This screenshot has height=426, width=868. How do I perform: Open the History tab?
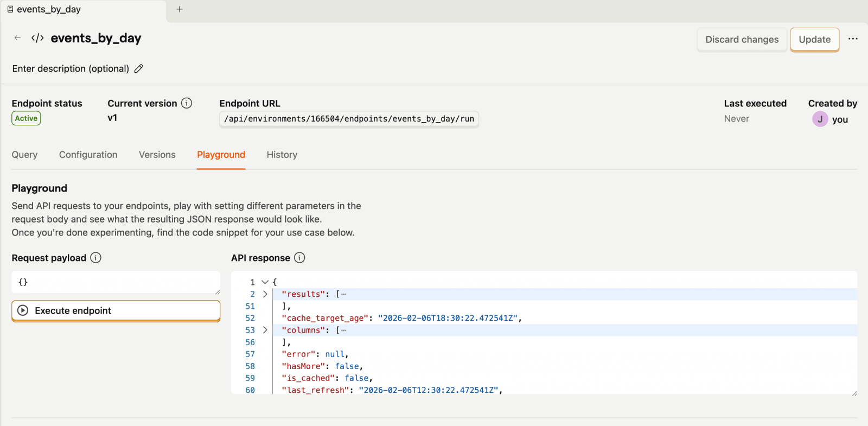(282, 155)
